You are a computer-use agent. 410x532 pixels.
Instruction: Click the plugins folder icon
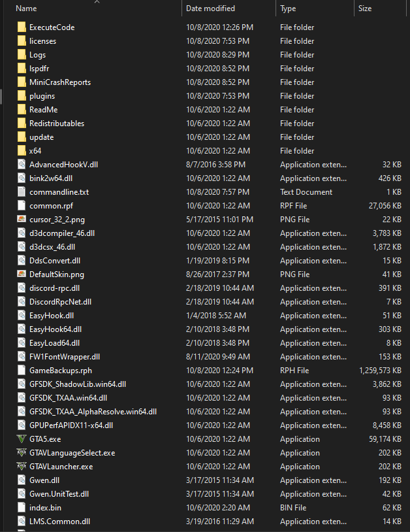tap(22, 96)
